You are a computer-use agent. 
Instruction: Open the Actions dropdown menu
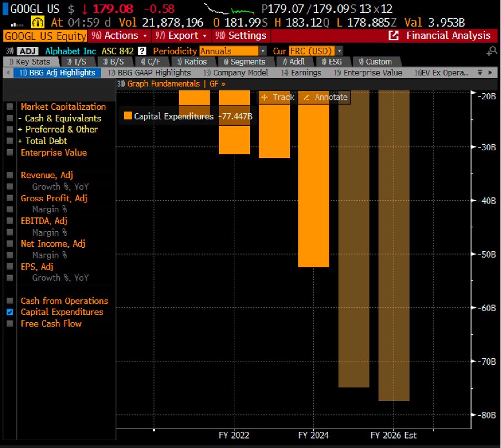click(119, 35)
